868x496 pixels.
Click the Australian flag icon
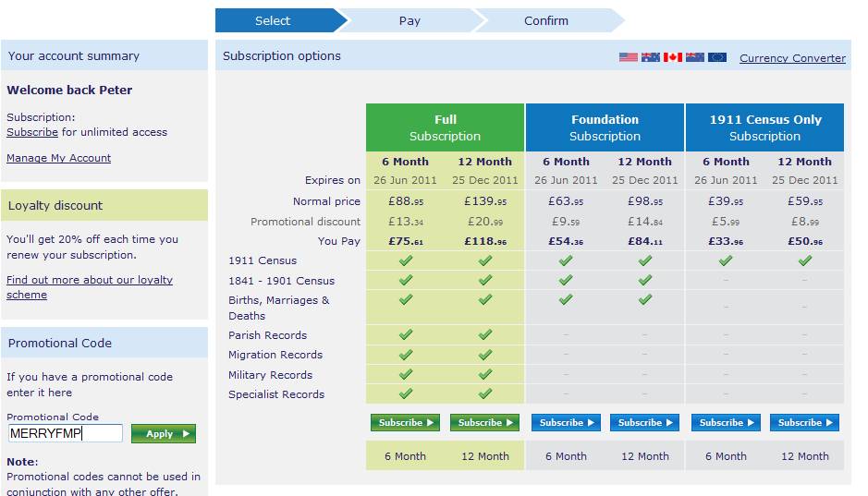click(651, 57)
